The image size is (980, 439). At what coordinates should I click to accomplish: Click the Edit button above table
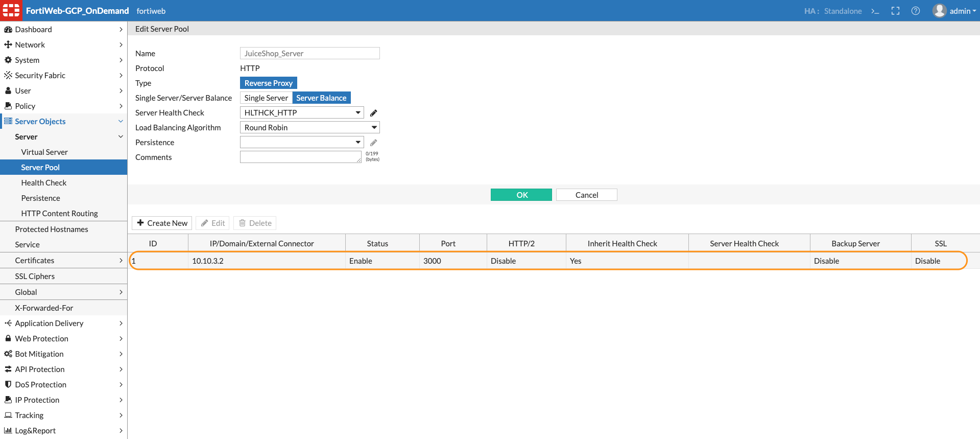pyautogui.click(x=212, y=223)
